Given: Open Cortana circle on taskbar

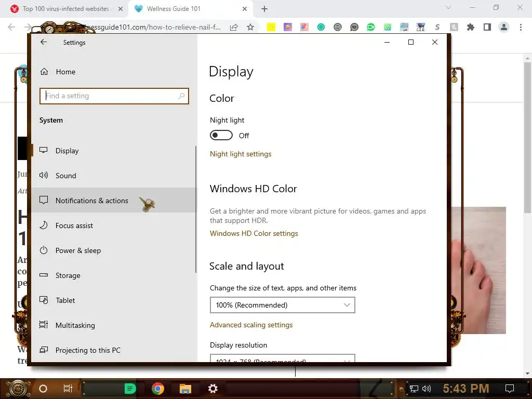Looking at the screenshot, I should [43, 389].
